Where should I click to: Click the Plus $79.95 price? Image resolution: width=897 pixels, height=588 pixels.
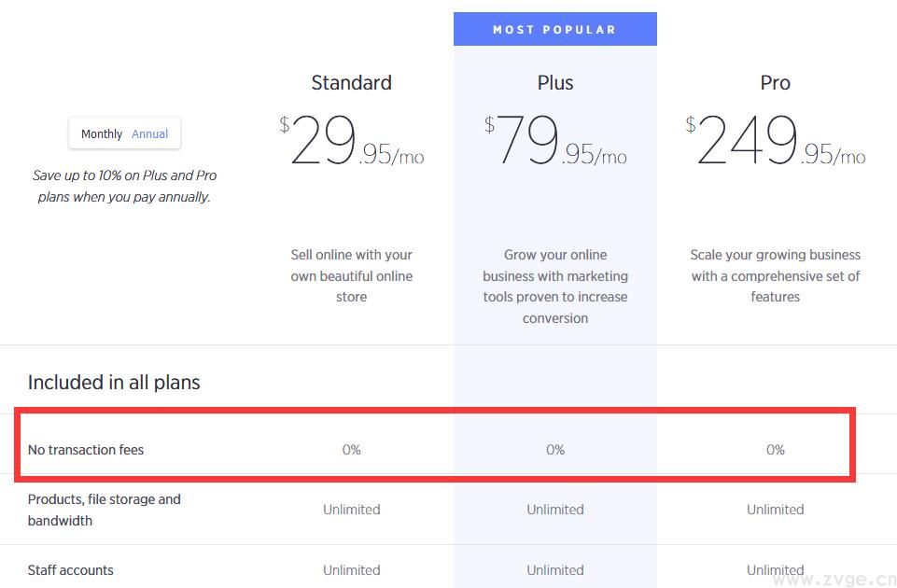554,140
